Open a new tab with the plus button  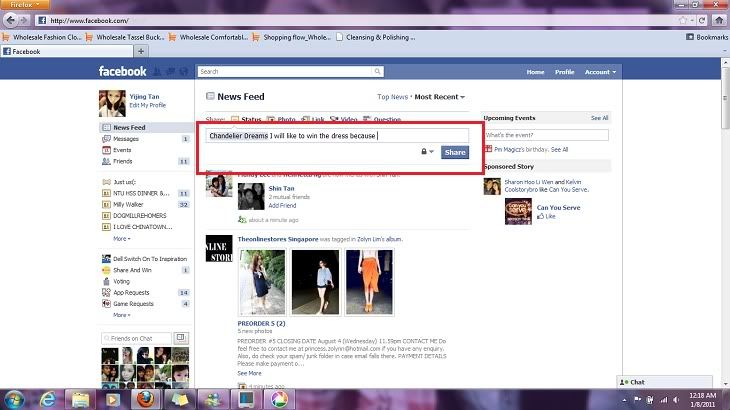click(x=141, y=51)
